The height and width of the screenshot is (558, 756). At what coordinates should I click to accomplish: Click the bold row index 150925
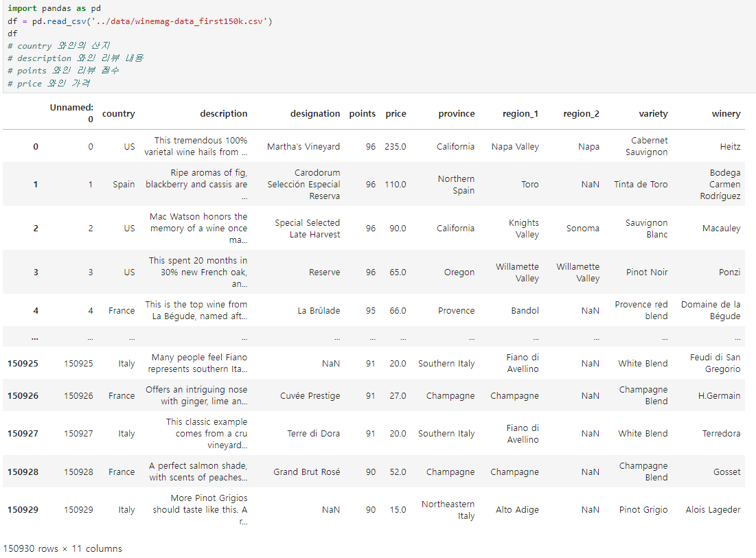point(23,363)
